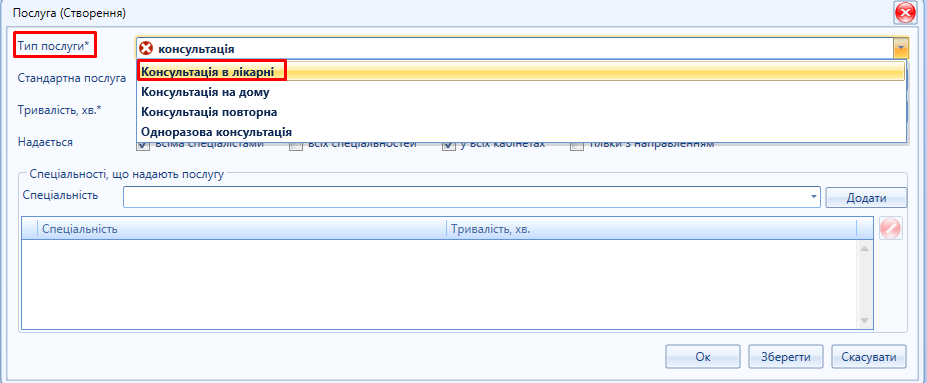This screenshot has width=927, height=383.
Task: Enable the тільки з направленням checkbox
Action: [x=577, y=144]
